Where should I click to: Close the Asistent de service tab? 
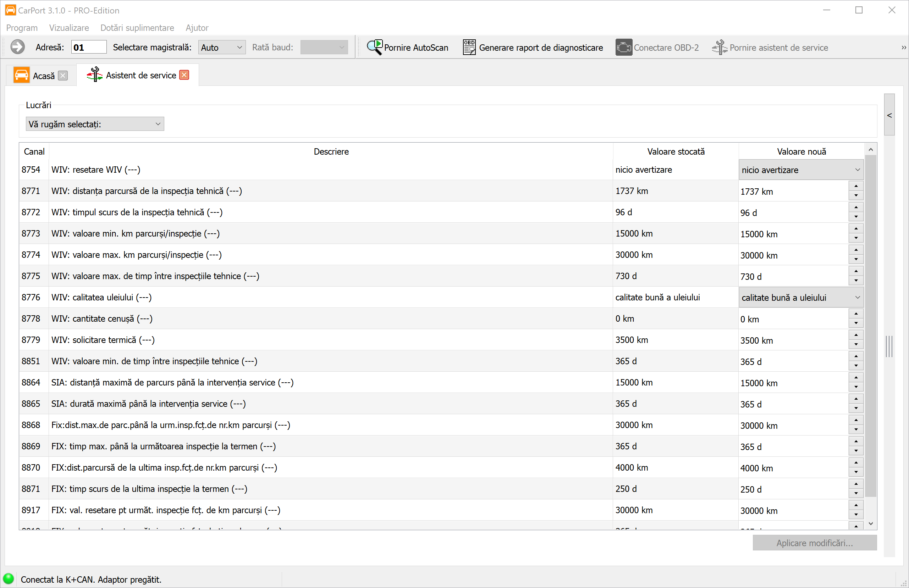click(184, 75)
